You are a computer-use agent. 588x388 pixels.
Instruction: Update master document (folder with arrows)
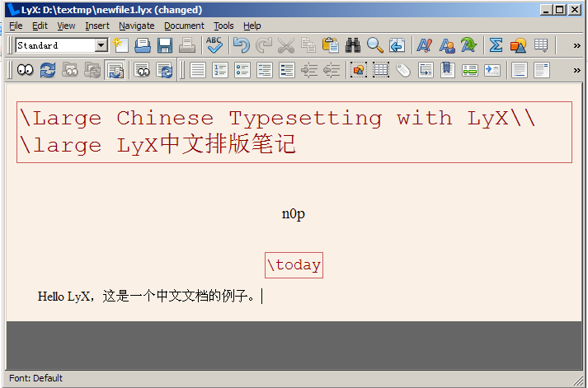pos(92,70)
